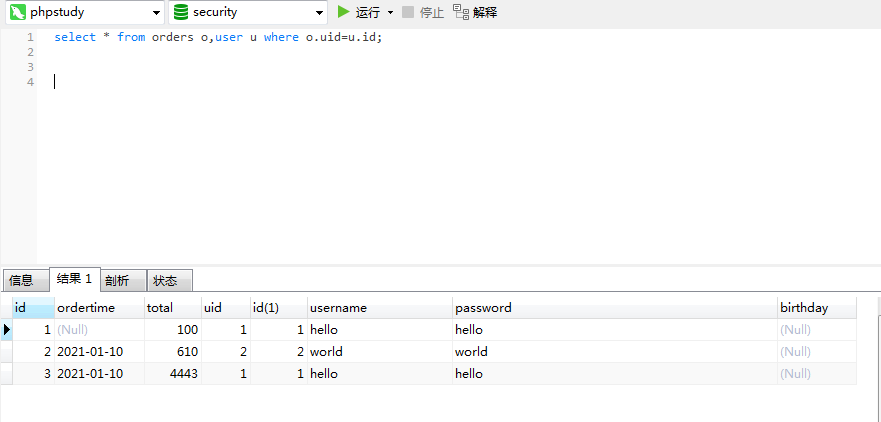
Task: Click the total cell 100
Action: pos(173,329)
